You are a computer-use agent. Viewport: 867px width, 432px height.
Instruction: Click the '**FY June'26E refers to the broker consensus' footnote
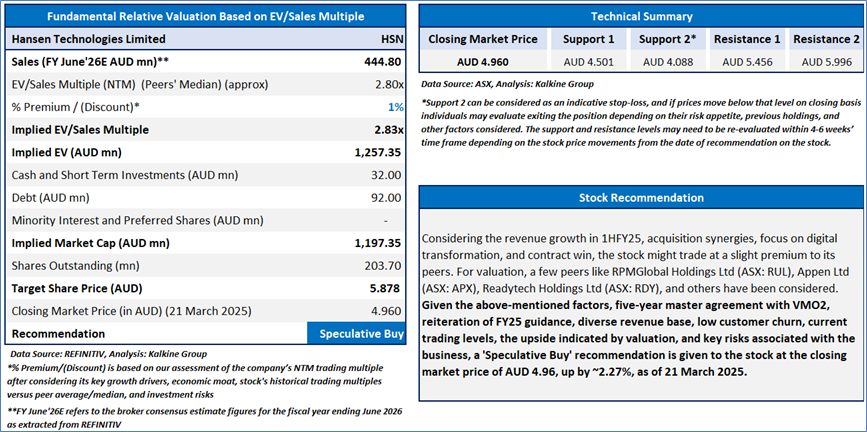click(x=205, y=419)
